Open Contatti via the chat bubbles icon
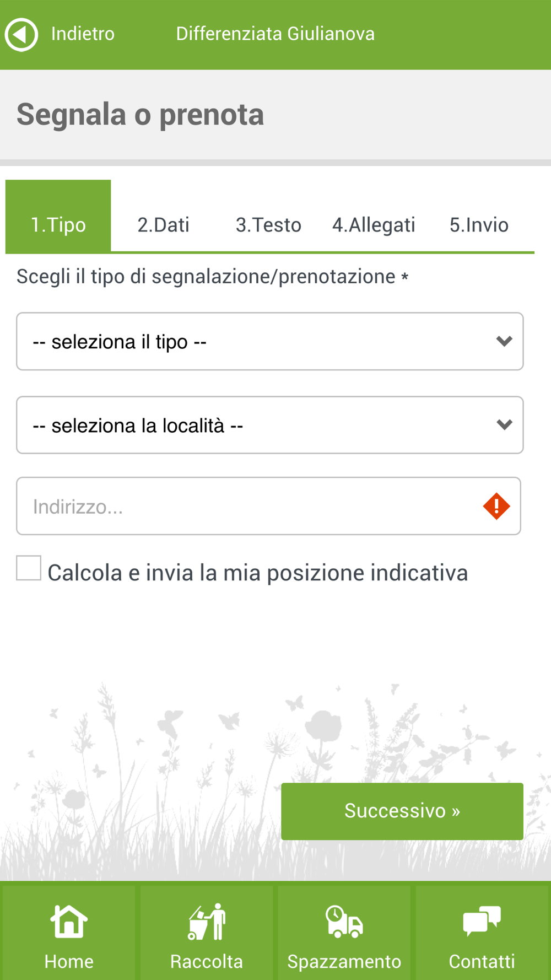 482,922
